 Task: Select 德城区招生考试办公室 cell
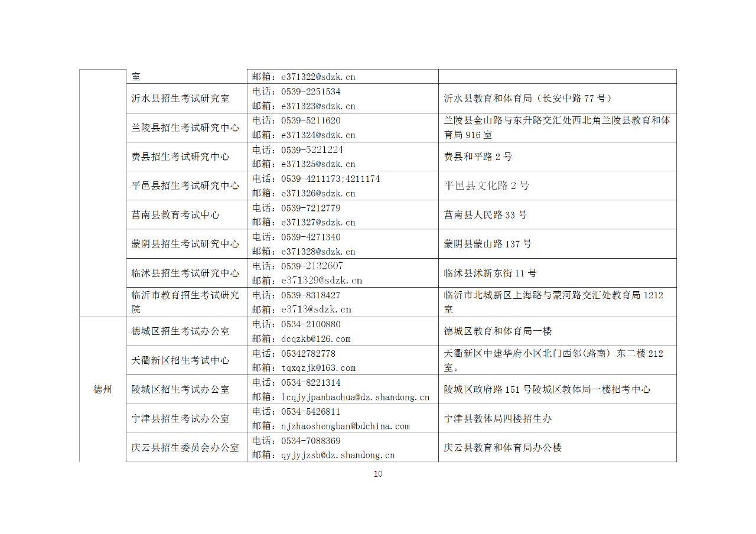[187, 331]
